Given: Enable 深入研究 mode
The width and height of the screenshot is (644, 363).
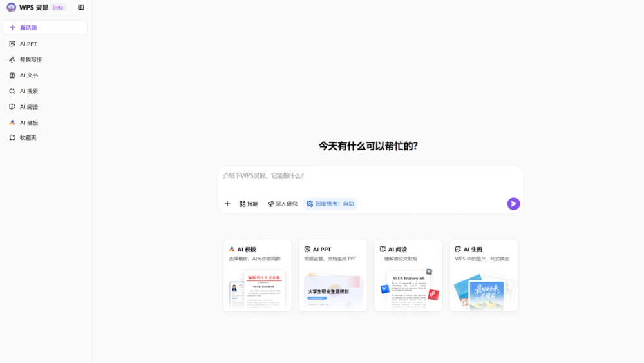Looking at the screenshot, I should click(x=283, y=204).
